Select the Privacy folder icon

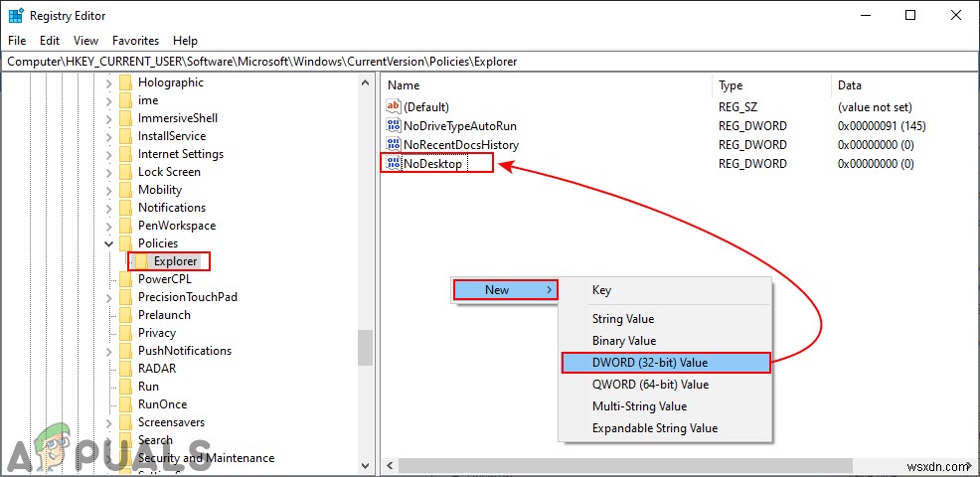(125, 333)
